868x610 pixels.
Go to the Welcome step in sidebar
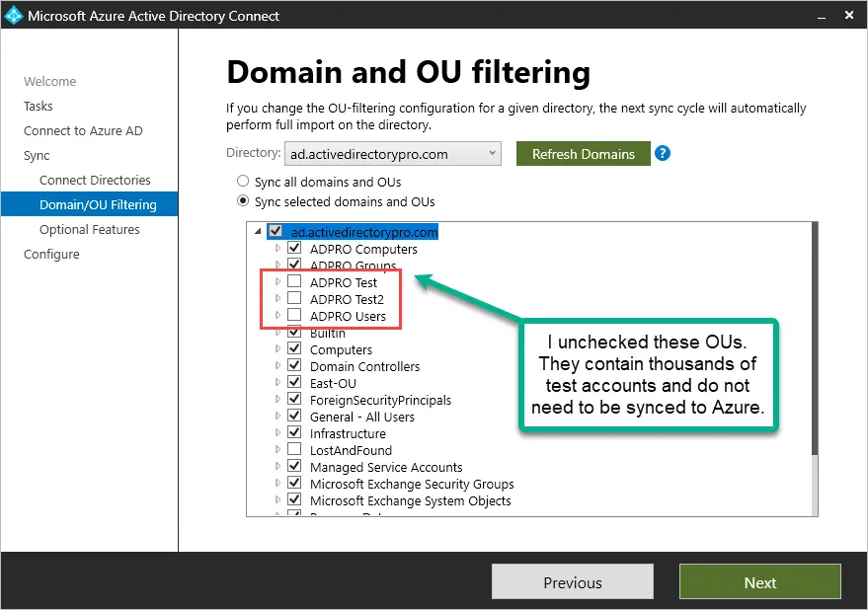pyautogui.click(x=49, y=81)
